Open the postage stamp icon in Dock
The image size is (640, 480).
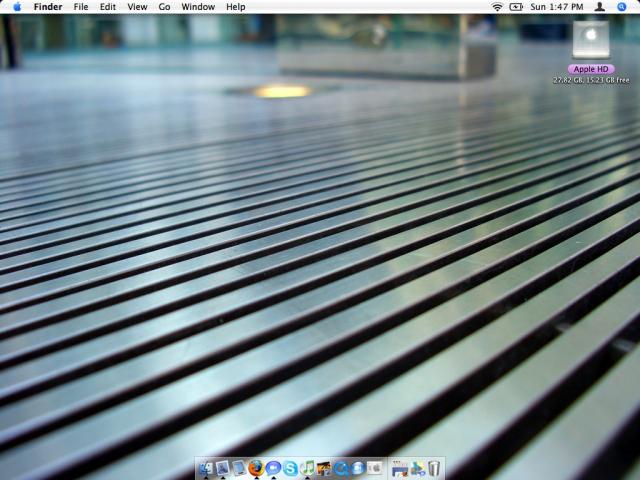[x=222, y=468]
